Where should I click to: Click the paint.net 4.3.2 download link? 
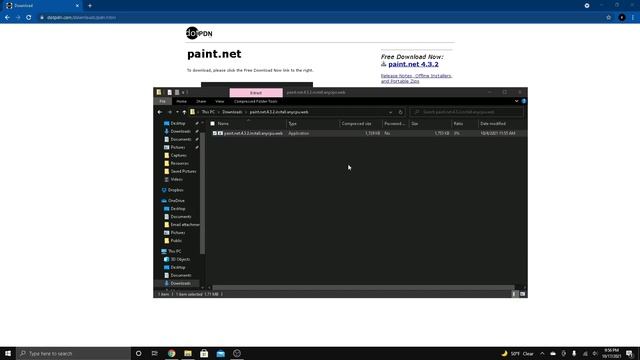tap(413, 64)
